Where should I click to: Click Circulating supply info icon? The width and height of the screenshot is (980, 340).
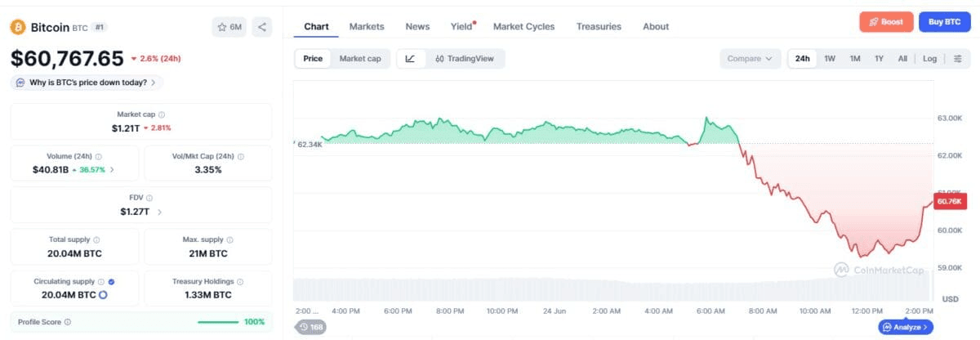(100, 281)
